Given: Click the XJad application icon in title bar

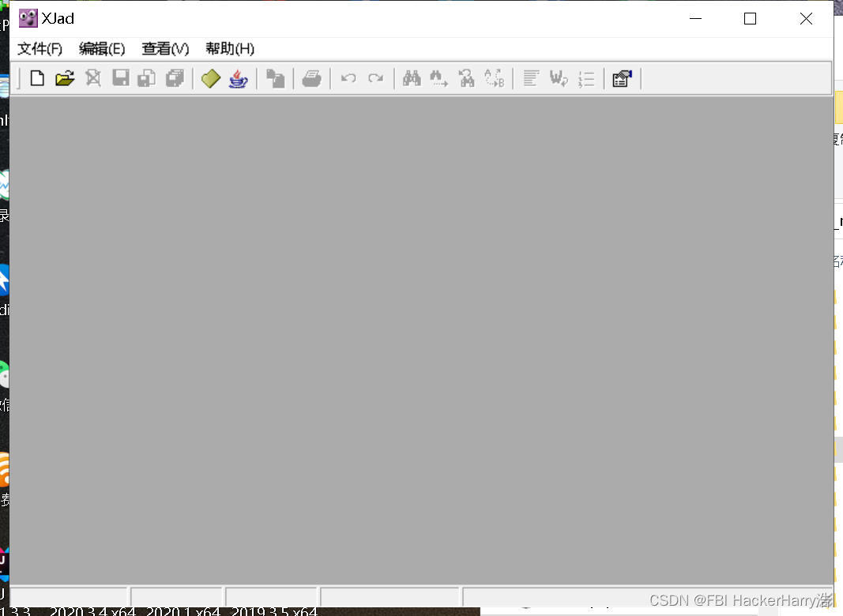Looking at the screenshot, I should click(x=28, y=18).
